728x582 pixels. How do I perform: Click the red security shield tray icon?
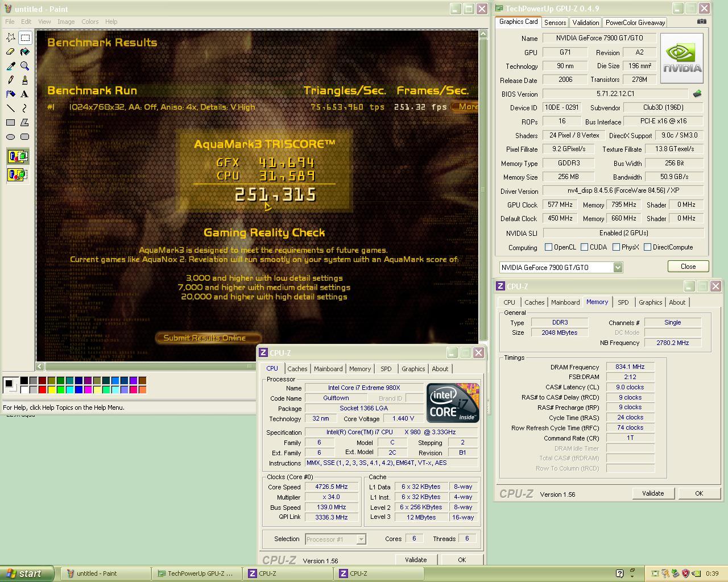click(685, 573)
